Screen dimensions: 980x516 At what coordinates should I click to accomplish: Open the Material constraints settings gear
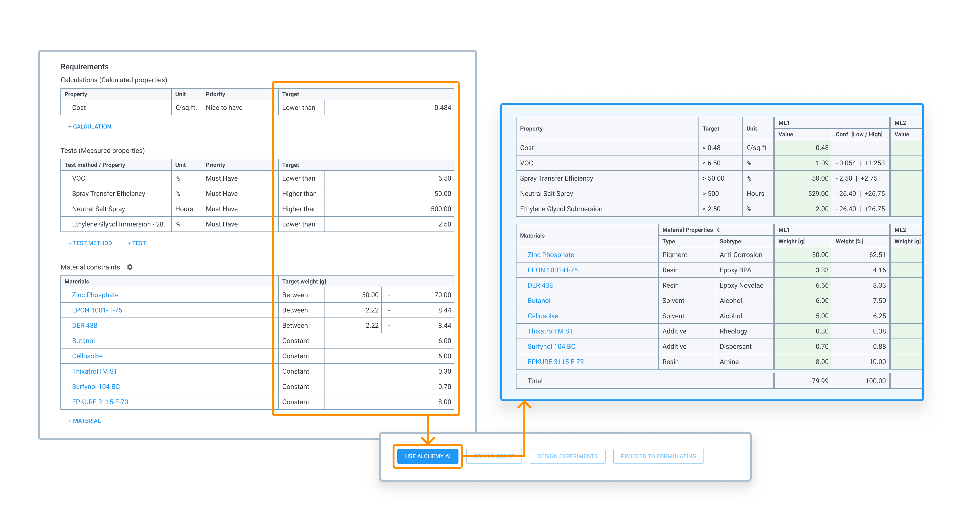pos(130,267)
